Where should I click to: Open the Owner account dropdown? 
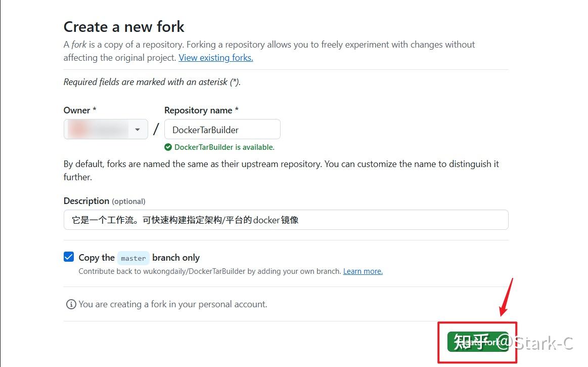(x=105, y=129)
